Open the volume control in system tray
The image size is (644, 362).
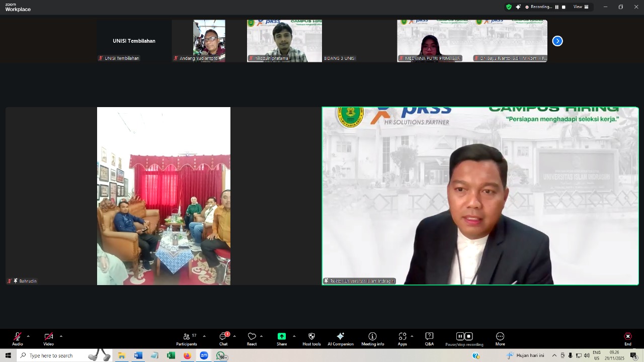587,355
